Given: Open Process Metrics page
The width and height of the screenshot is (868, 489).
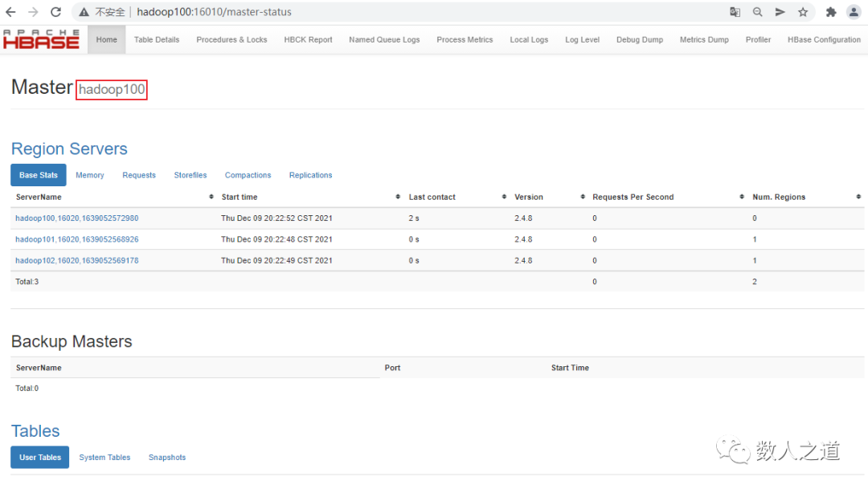Looking at the screenshot, I should (465, 40).
